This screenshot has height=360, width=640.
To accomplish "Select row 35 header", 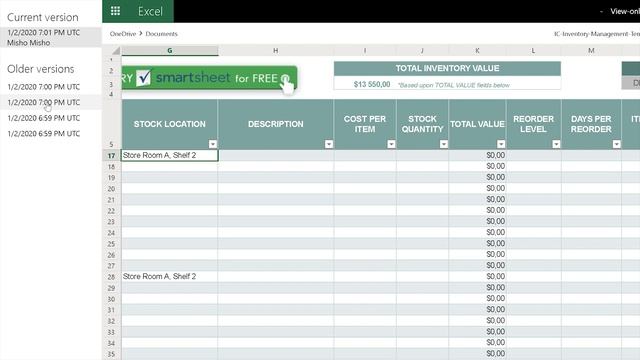I will [x=111, y=354].
